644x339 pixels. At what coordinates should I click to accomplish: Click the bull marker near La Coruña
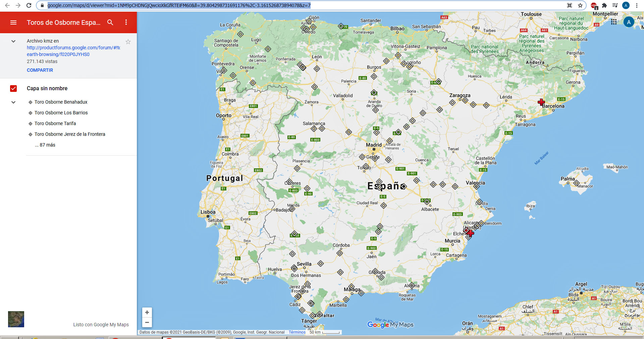(240, 34)
